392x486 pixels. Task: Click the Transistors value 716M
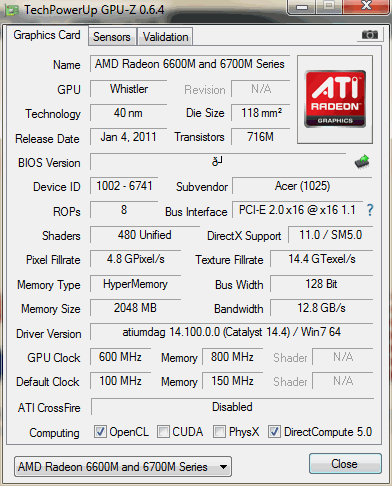[261, 137]
